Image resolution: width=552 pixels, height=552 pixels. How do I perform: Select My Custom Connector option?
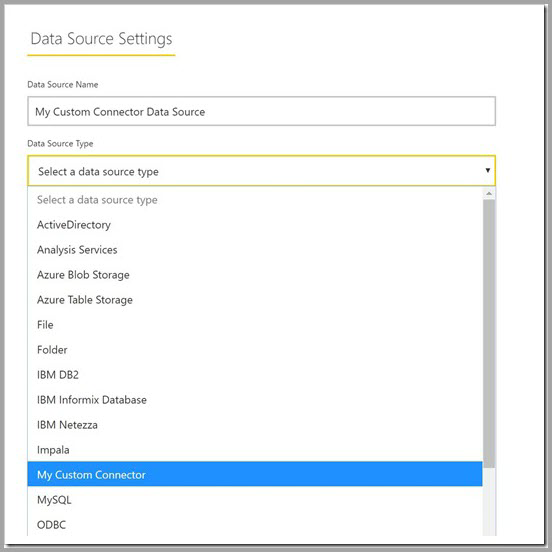pyautogui.click(x=255, y=474)
